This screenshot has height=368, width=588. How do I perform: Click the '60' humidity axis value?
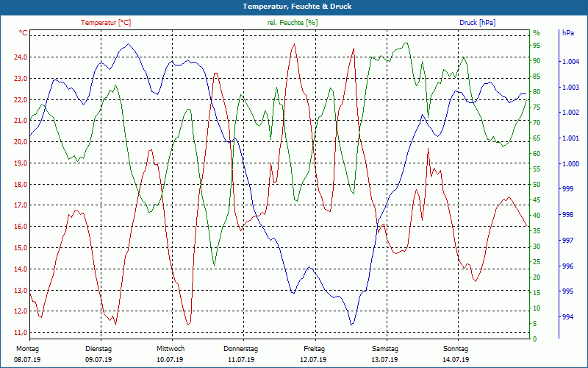pos(537,154)
